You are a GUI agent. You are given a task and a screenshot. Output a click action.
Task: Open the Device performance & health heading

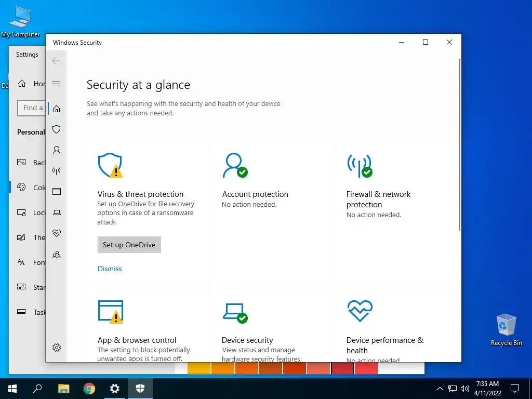click(385, 345)
